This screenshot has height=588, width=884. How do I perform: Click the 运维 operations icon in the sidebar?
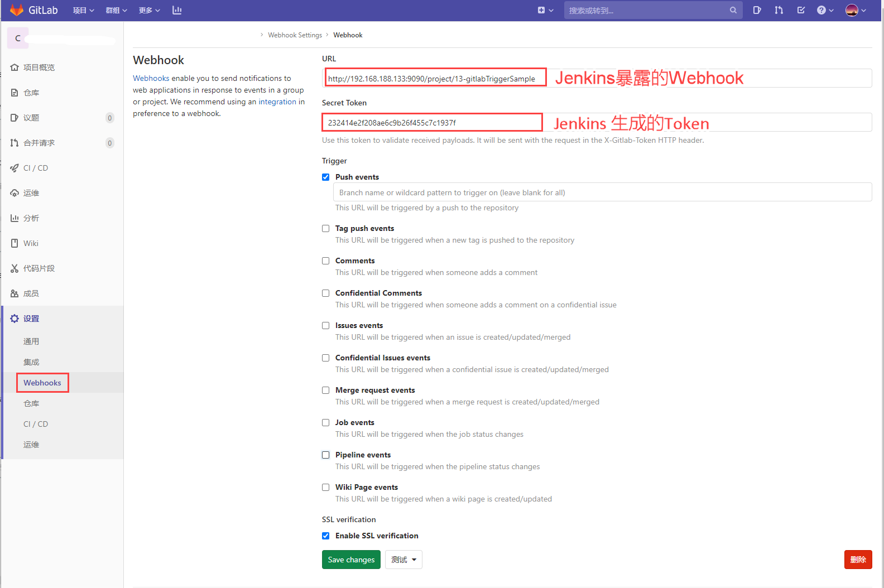pyautogui.click(x=15, y=193)
